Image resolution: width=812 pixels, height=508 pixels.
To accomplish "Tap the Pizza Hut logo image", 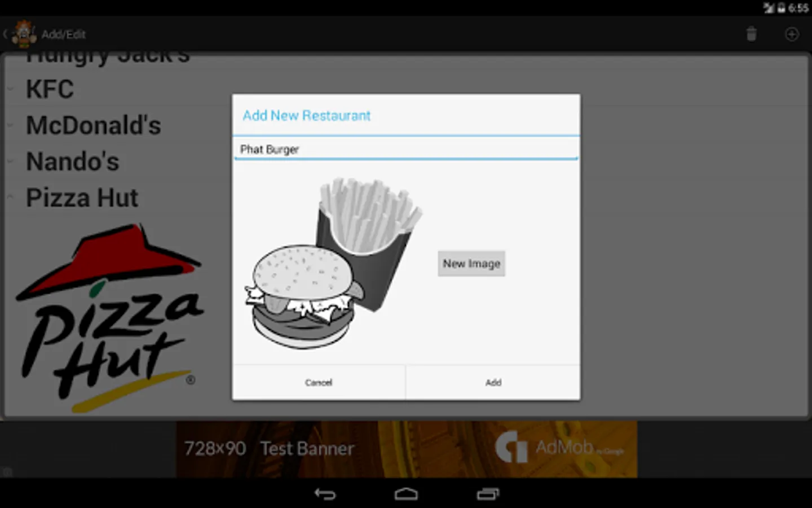I will (110, 318).
